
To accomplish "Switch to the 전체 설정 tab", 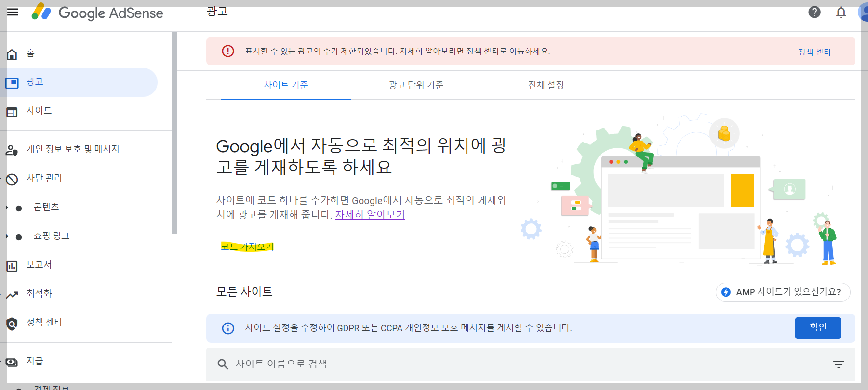I will coord(546,85).
